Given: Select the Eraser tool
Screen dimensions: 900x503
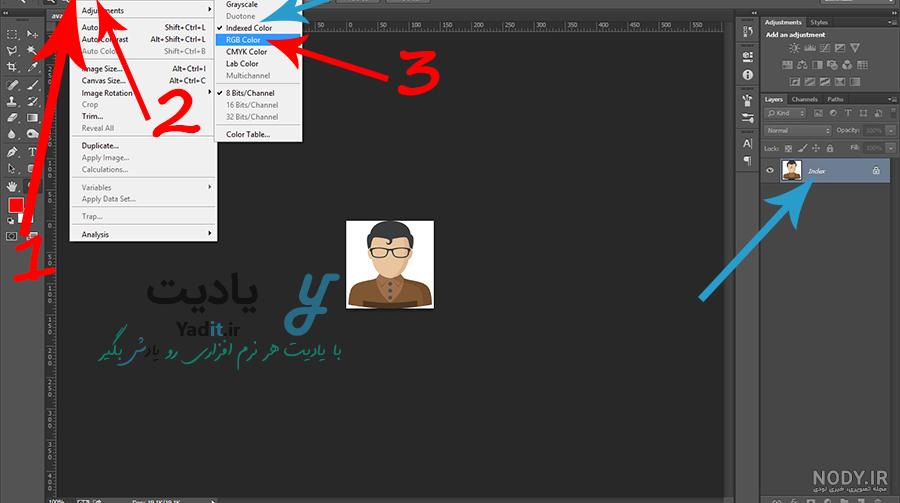Looking at the screenshot, I should [11, 118].
